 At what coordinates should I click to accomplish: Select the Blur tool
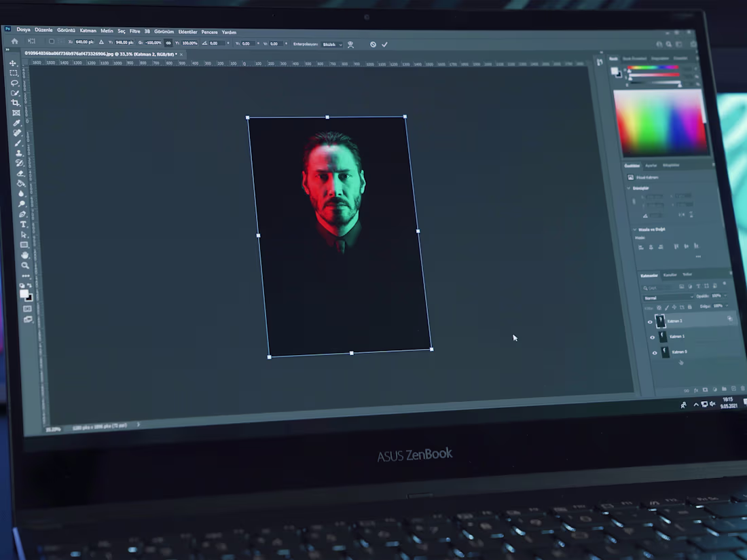pos(21,193)
